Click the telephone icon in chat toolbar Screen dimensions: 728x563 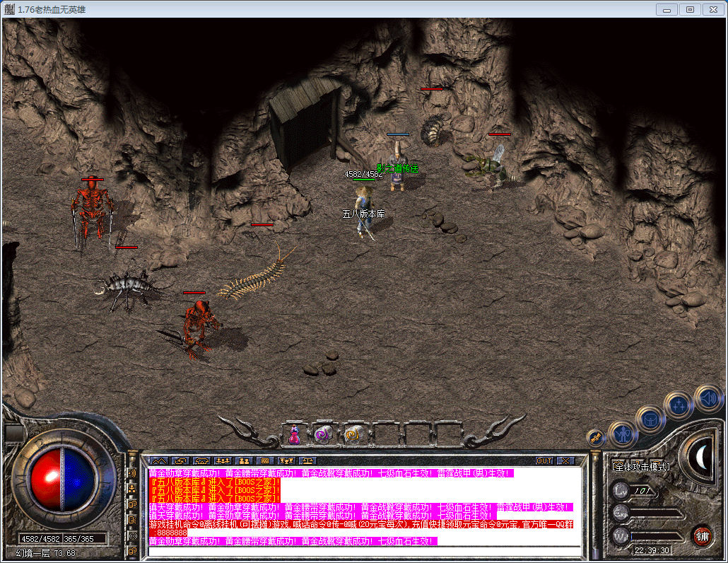tap(201, 461)
